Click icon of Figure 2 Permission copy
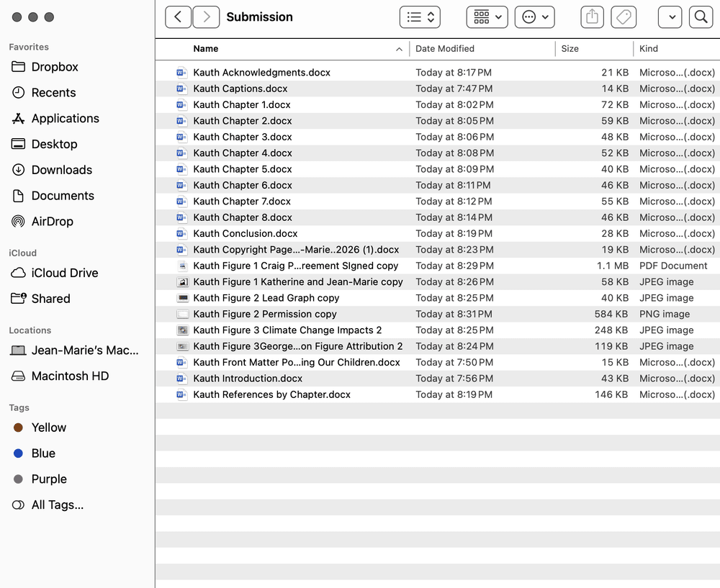 [x=182, y=314]
